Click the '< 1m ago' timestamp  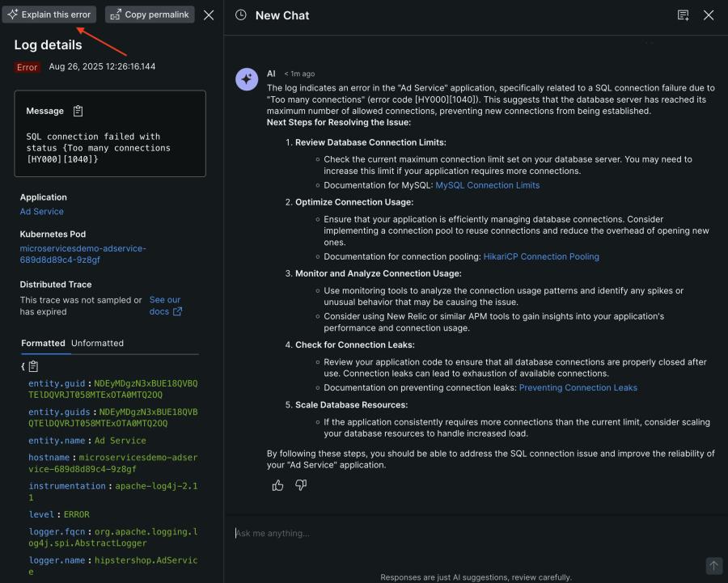299,74
